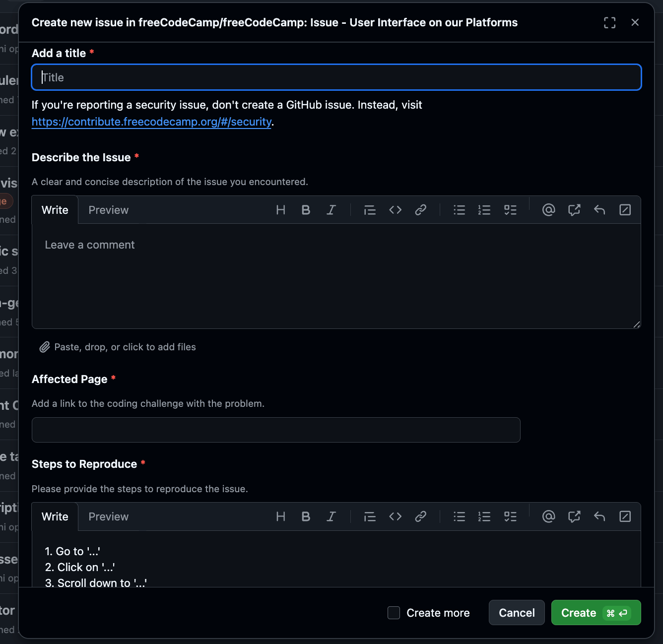This screenshot has height=644, width=663.
Task: Switch to Preview tab in Describe the Issue
Action: (109, 210)
